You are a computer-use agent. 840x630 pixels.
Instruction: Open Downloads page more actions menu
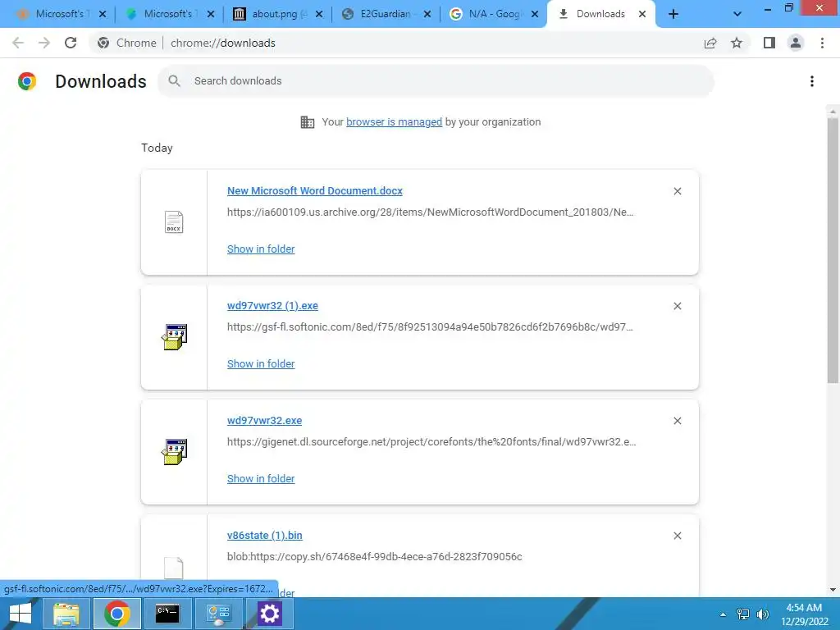[x=812, y=81]
